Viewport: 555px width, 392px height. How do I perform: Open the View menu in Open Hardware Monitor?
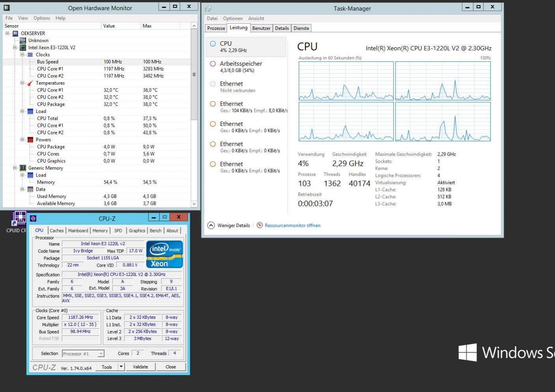tap(23, 18)
